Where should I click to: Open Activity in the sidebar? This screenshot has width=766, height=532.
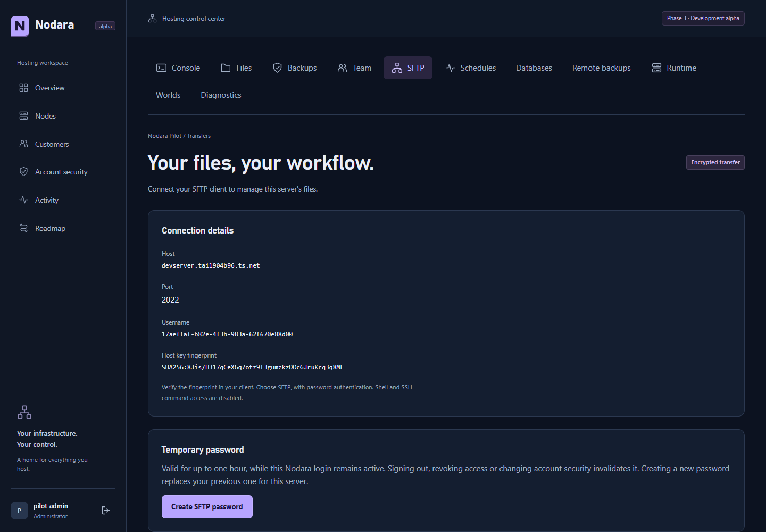click(x=63, y=200)
